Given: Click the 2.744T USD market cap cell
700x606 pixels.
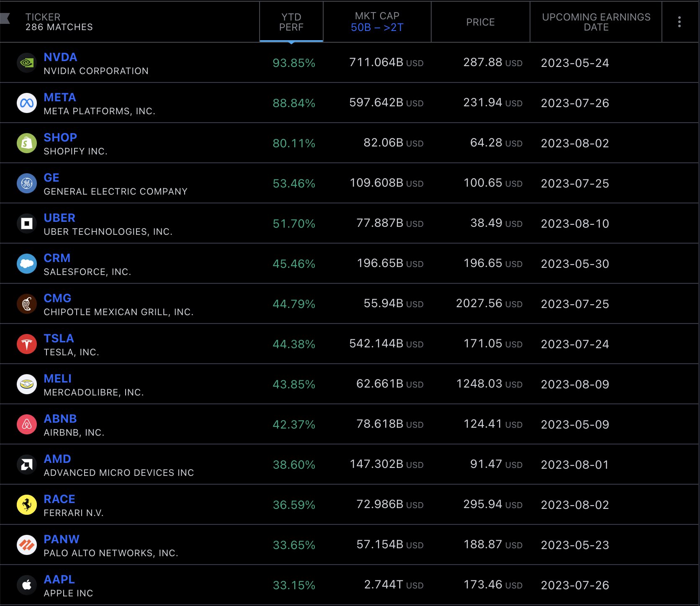Looking at the screenshot, I should point(394,585).
